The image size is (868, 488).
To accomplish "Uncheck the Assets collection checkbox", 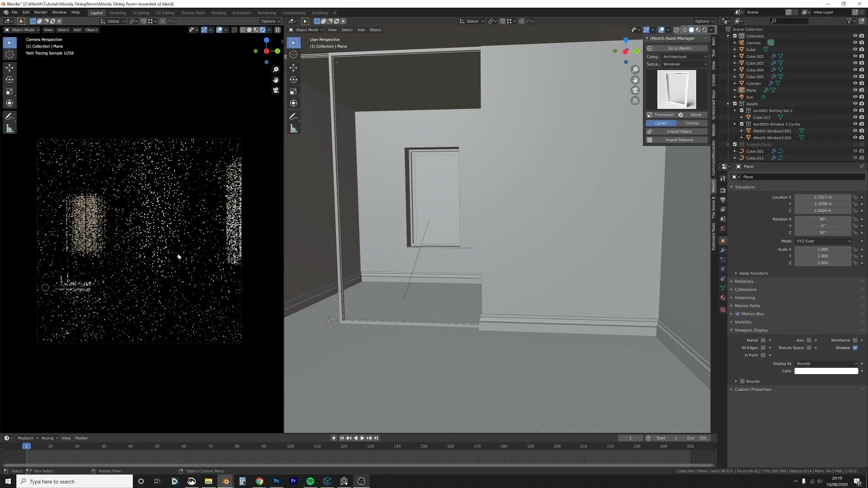I will click(x=735, y=104).
